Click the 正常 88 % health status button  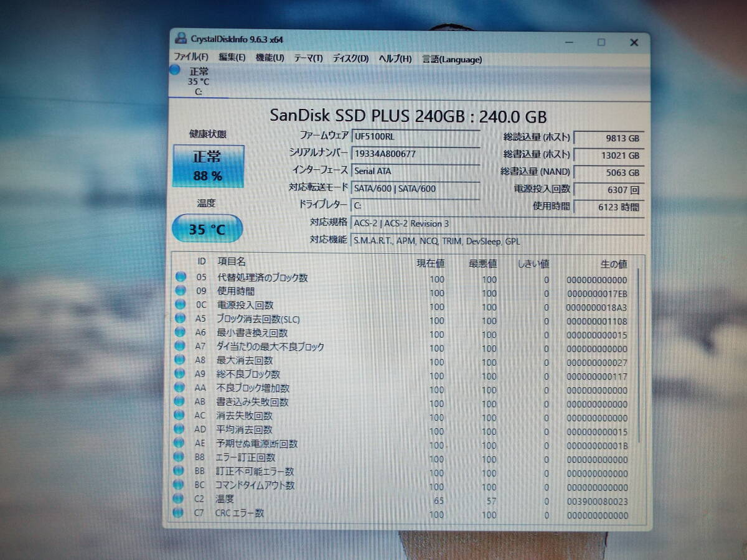click(x=208, y=166)
